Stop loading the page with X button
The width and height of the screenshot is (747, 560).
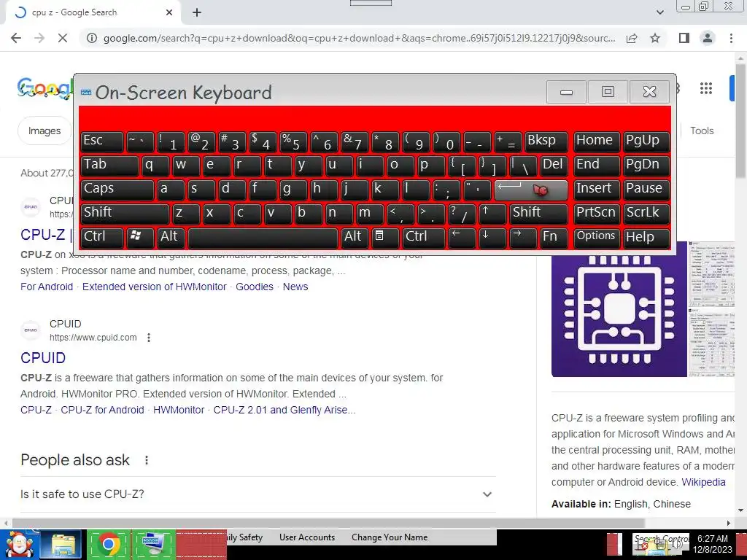point(63,38)
